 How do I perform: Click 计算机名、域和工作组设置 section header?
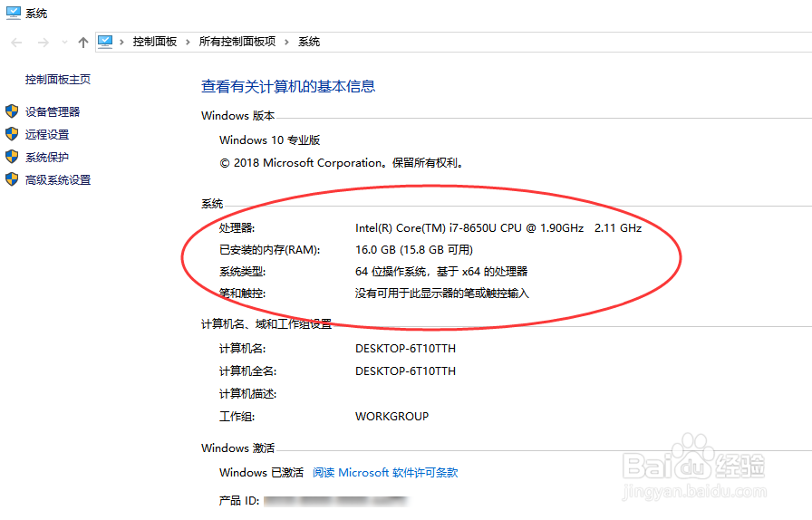pos(266,324)
